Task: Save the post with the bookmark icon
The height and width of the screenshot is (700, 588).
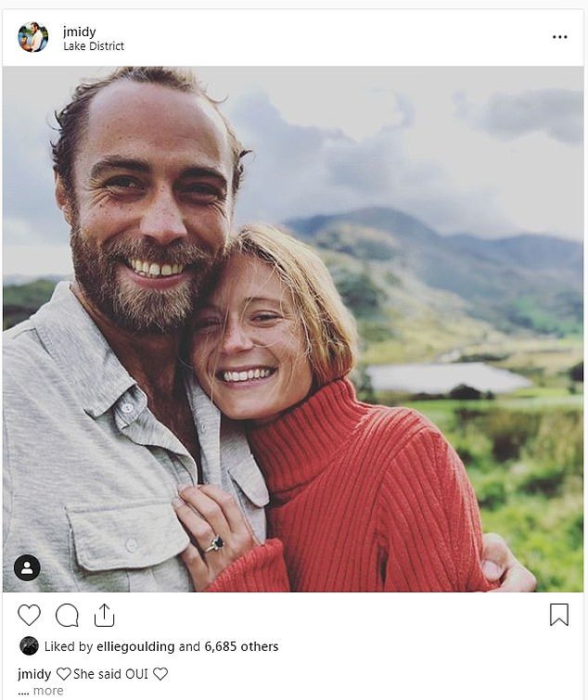Action: pos(559,615)
